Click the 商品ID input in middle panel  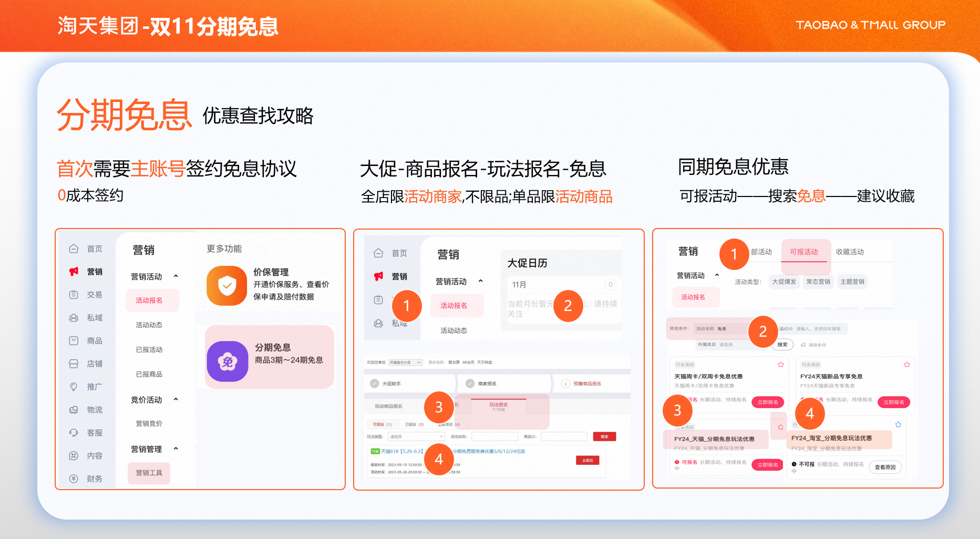tap(564, 437)
